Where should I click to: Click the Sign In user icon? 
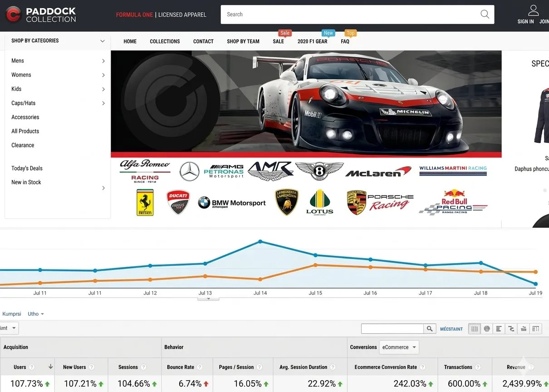click(534, 10)
